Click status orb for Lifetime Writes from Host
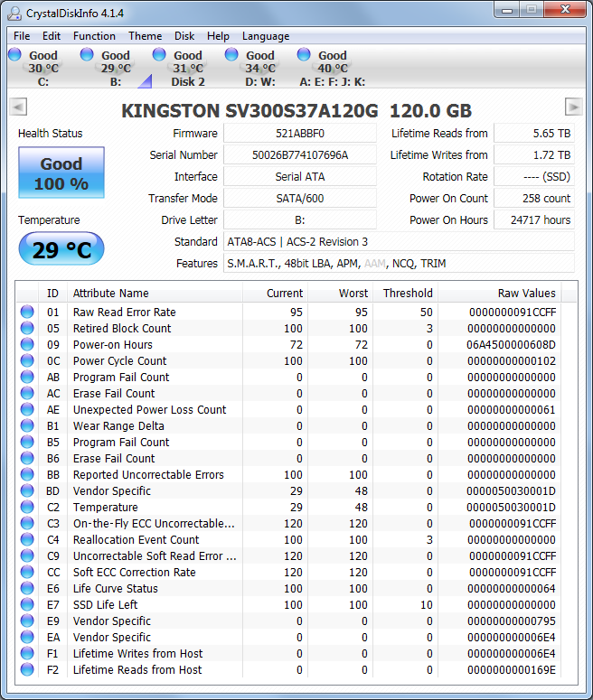This screenshot has width=593, height=700. 27,653
